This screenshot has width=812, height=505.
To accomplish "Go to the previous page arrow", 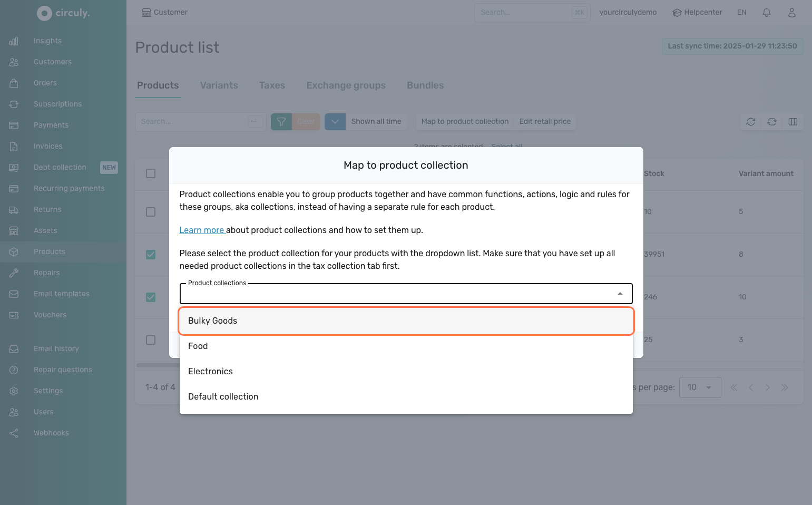I will point(751,387).
